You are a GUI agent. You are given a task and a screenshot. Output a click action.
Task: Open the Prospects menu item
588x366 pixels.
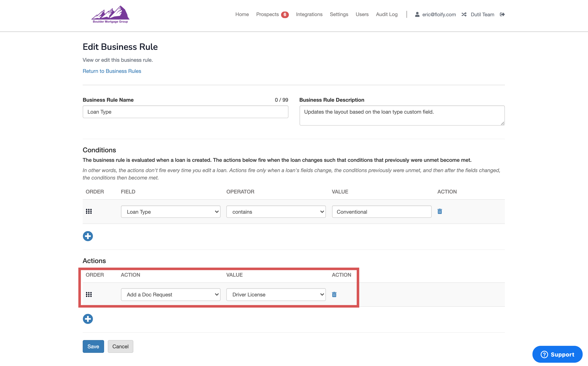click(267, 15)
